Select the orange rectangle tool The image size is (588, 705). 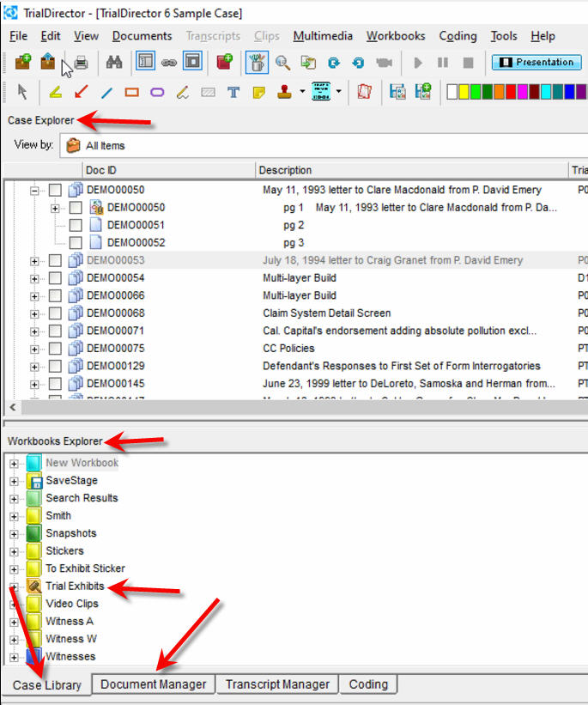(x=131, y=93)
